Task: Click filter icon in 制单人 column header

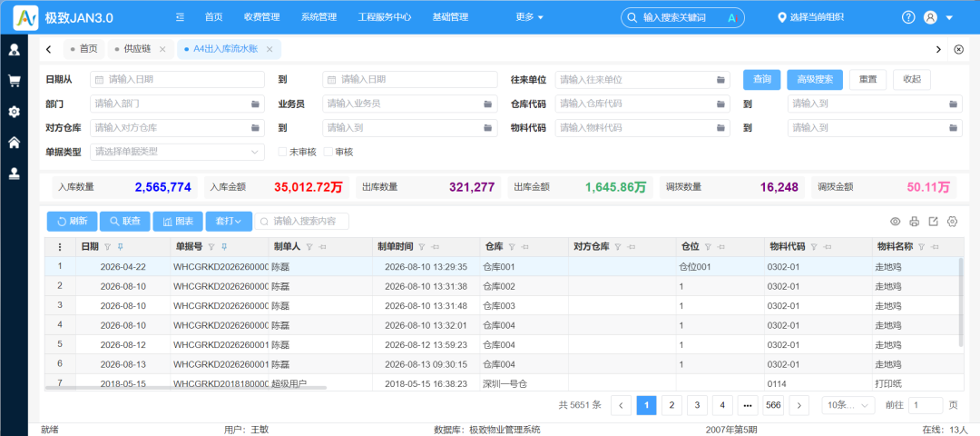Action: [309, 247]
